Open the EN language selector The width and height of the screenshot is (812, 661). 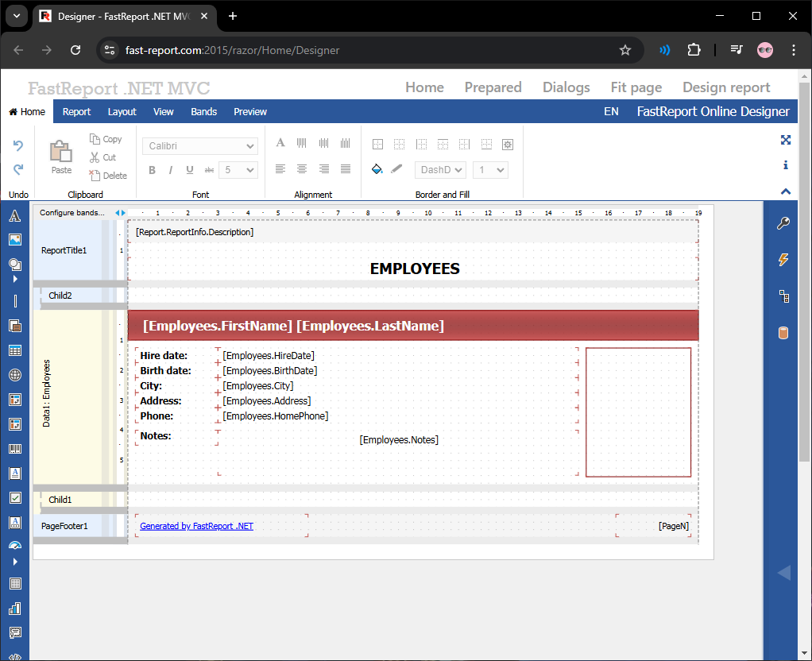click(611, 111)
